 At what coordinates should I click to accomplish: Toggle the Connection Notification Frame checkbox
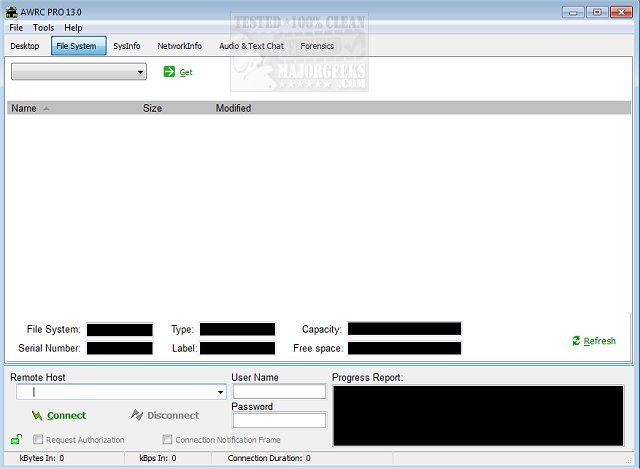[167, 440]
